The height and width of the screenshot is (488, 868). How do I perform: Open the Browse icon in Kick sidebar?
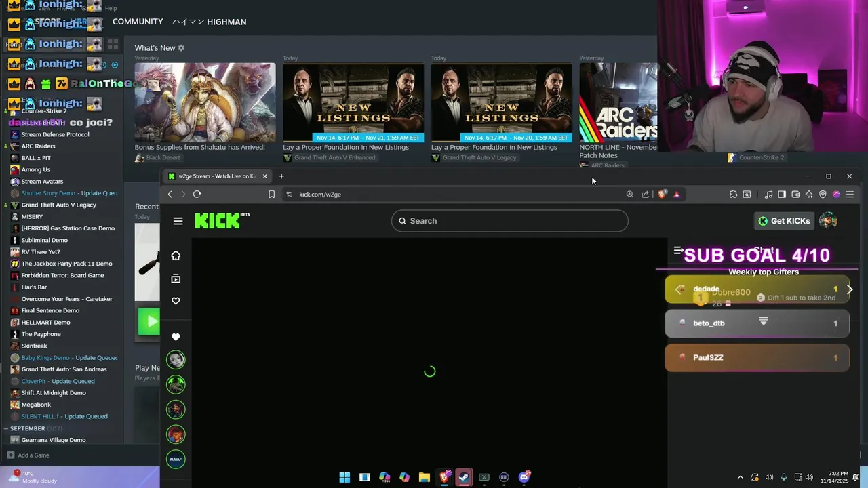pos(176,279)
